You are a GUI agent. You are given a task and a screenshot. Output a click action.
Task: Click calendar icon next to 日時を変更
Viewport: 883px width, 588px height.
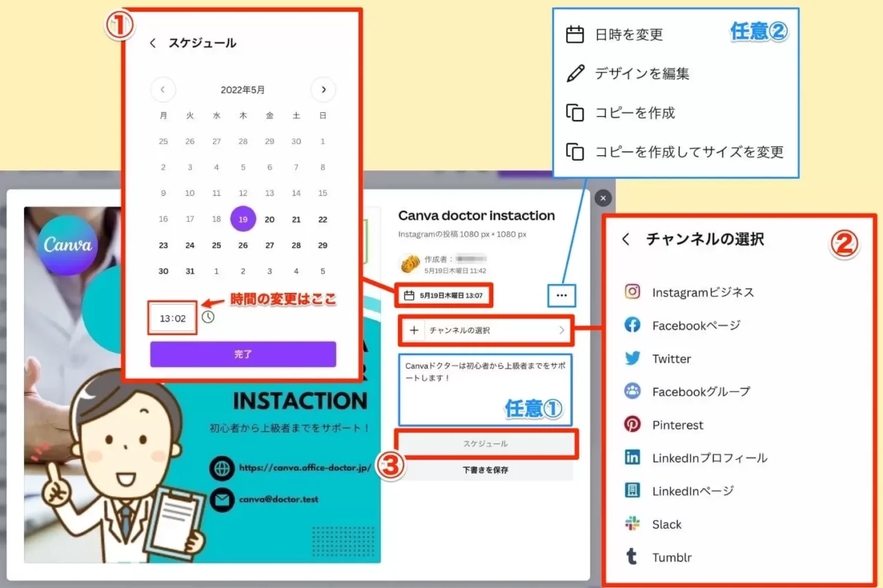[575, 34]
